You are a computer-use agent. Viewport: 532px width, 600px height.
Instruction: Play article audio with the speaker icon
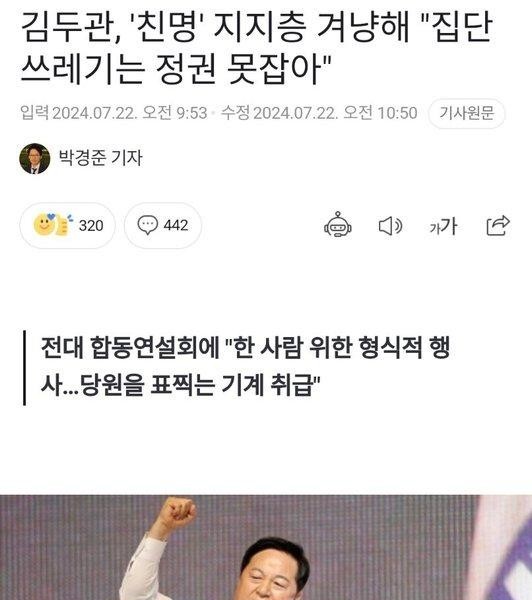(x=390, y=226)
